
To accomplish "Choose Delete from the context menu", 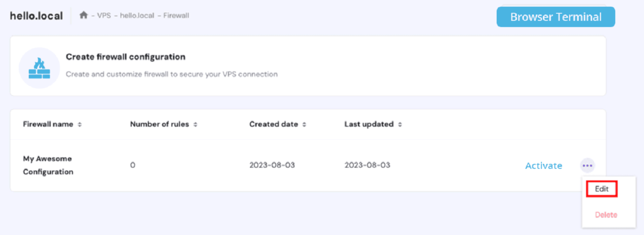I will pyautogui.click(x=606, y=215).
